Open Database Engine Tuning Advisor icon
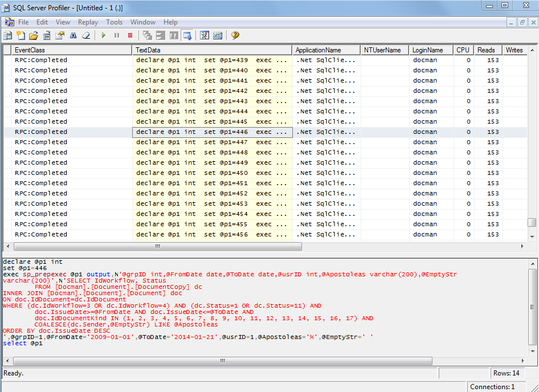539x392 pixels. tap(205, 35)
